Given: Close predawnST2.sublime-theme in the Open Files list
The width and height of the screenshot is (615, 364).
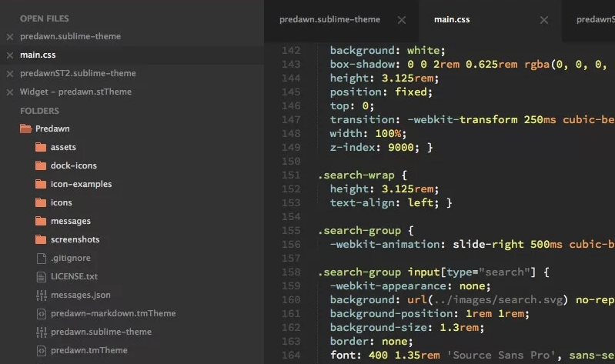Looking at the screenshot, I should coord(10,74).
